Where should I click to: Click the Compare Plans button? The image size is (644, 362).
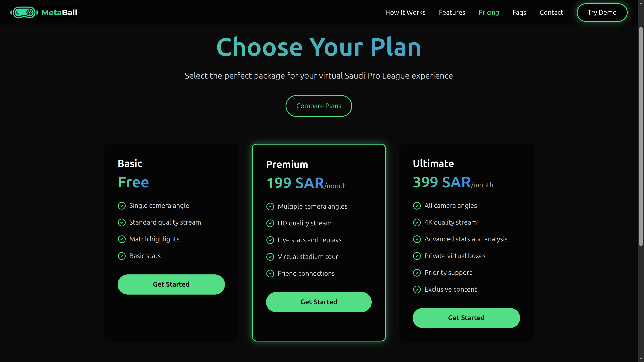(x=319, y=106)
